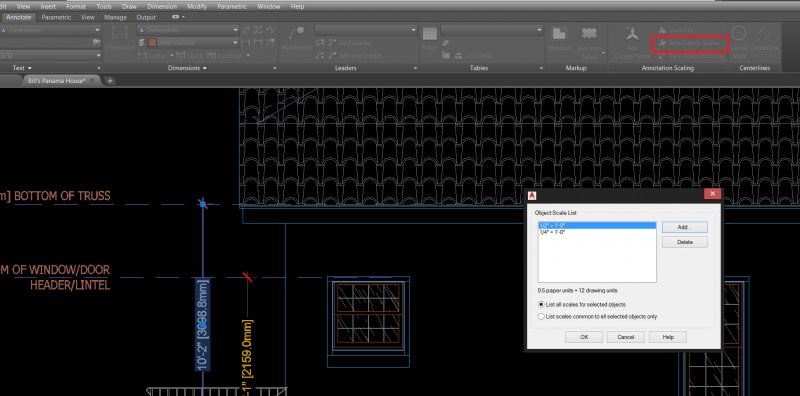800x396 pixels.
Task: Click Help in Object Scale dialog
Action: pos(668,337)
